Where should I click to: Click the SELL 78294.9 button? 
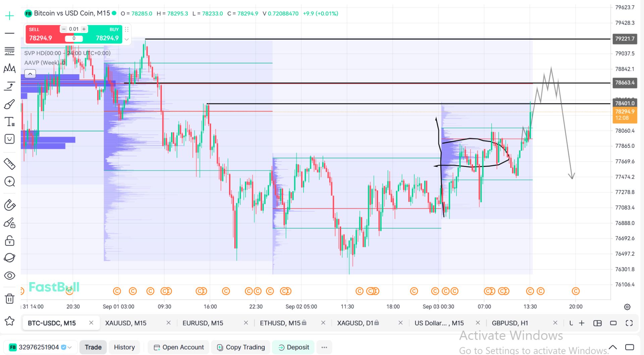coord(43,34)
